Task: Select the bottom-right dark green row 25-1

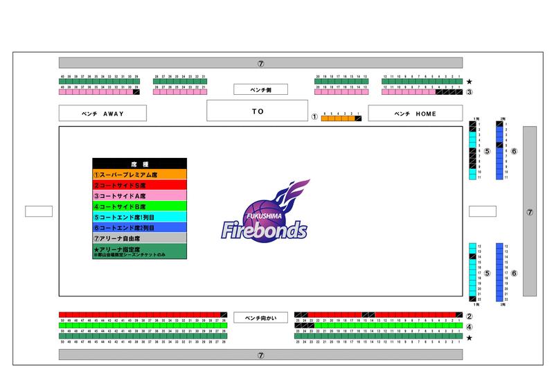Action: click(378, 336)
